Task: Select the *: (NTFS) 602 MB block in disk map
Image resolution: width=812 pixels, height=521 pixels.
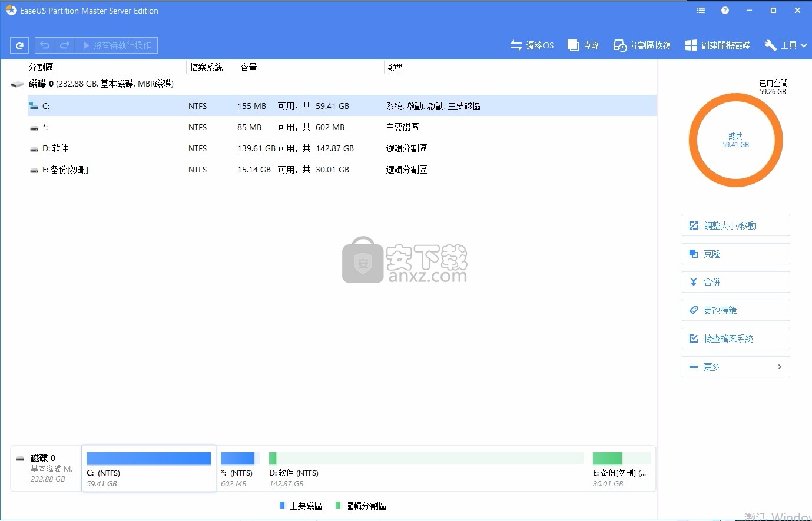Action: 240,469
